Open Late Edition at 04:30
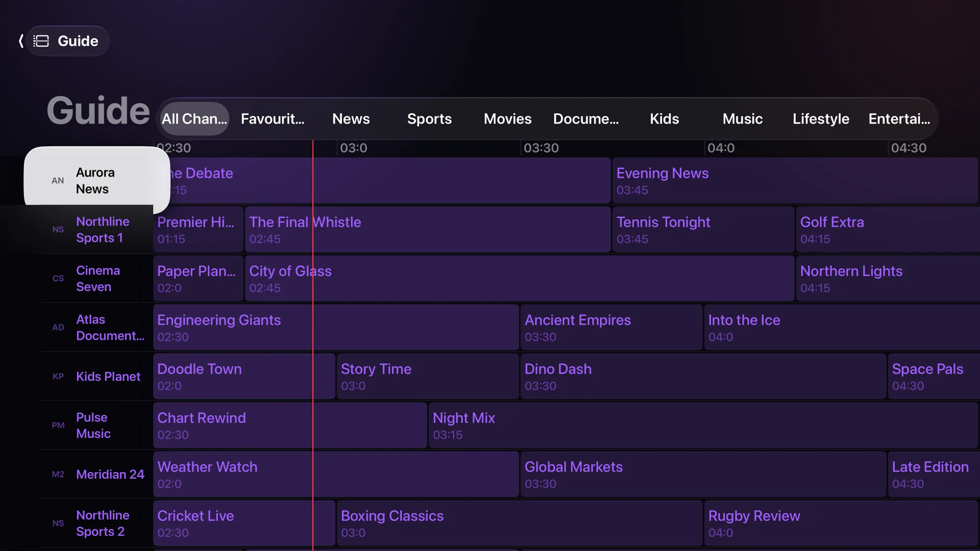The height and width of the screenshot is (551, 980). tap(934, 474)
